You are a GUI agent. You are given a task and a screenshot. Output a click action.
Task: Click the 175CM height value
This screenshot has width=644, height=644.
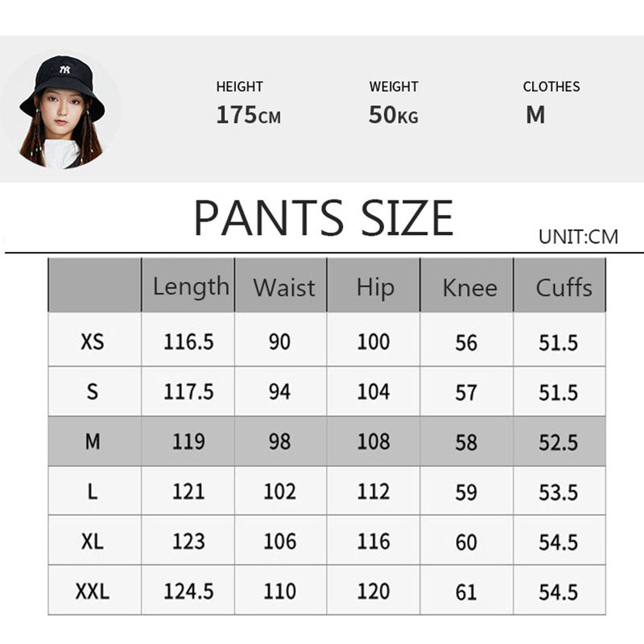pyautogui.click(x=248, y=115)
